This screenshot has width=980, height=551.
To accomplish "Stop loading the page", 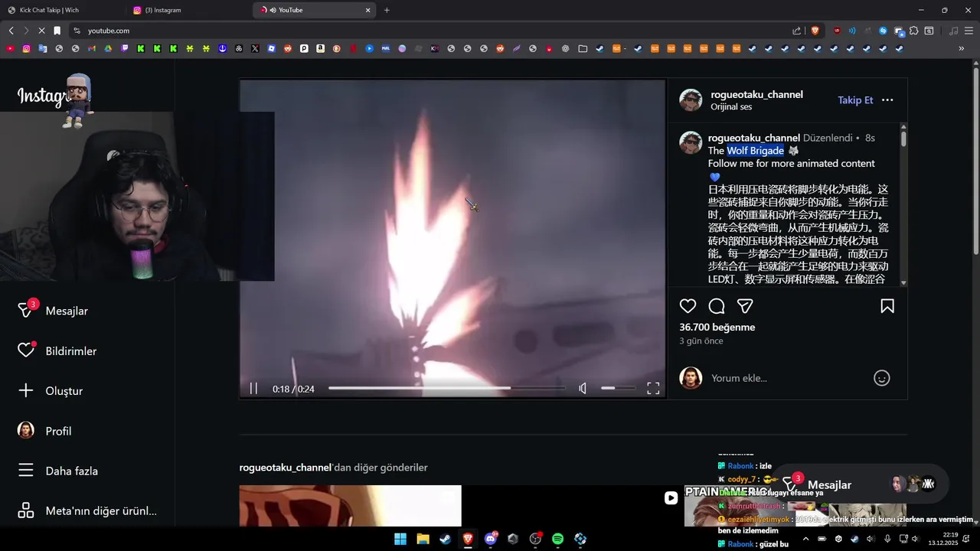I will point(41,31).
